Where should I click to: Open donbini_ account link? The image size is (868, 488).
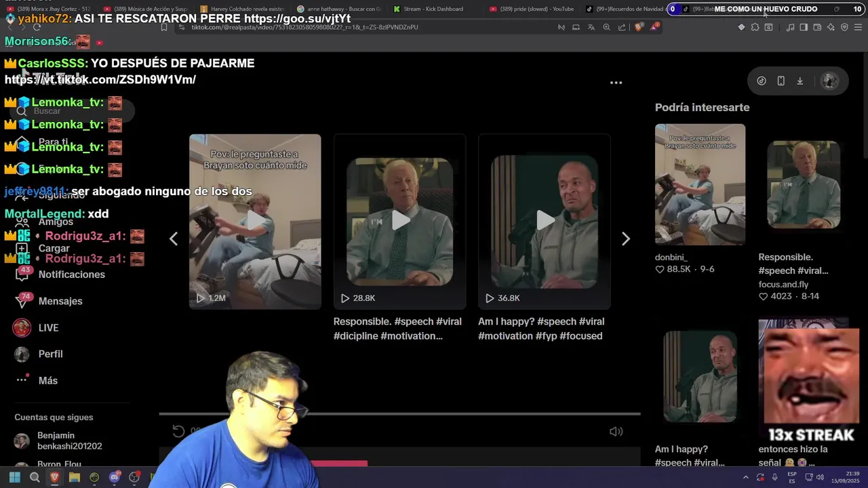click(671, 257)
